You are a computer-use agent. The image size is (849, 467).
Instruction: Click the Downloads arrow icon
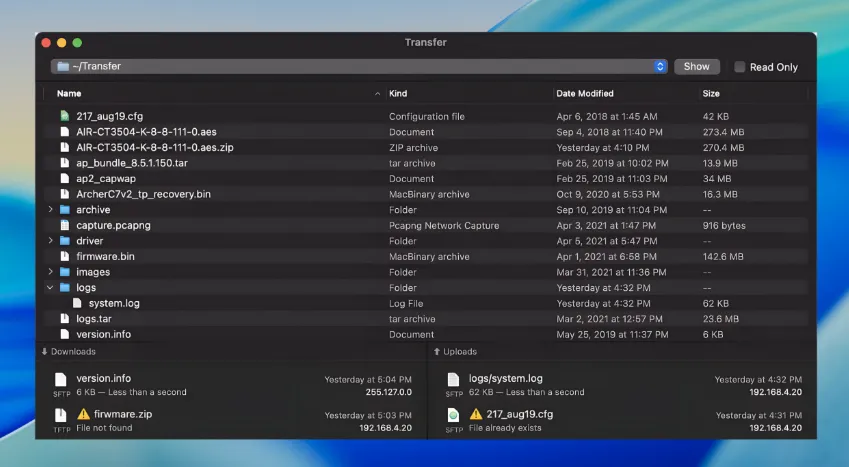[44, 352]
